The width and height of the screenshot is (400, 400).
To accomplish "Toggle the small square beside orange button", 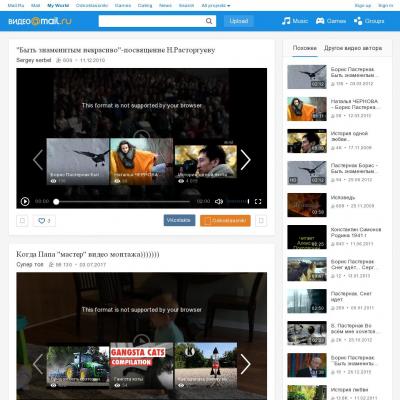I will (x=261, y=221).
